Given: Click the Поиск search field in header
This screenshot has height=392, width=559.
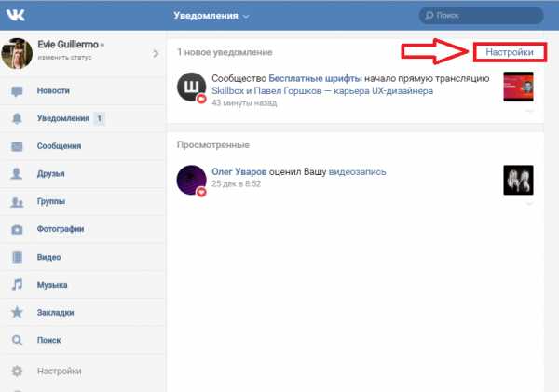Looking at the screenshot, I should click(x=481, y=16).
